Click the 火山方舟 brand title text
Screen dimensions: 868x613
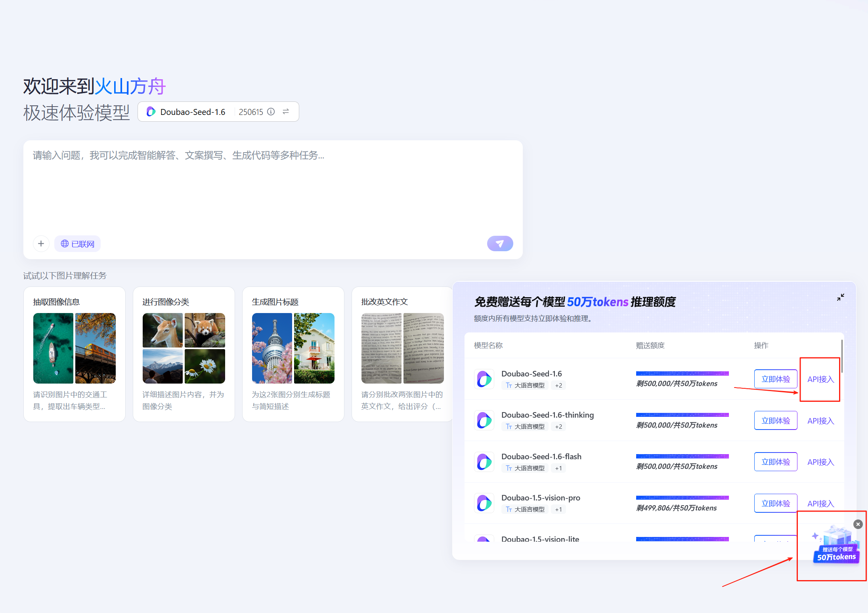130,86
